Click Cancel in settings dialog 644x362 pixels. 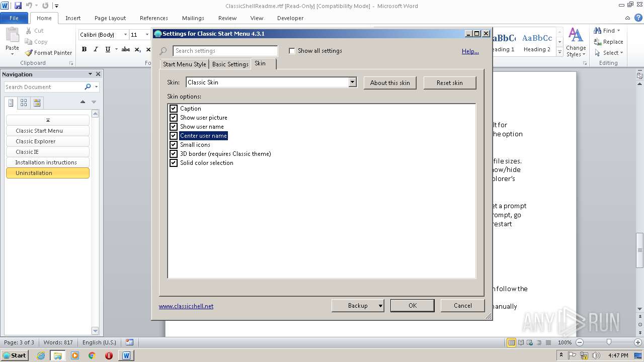[463, 306]
